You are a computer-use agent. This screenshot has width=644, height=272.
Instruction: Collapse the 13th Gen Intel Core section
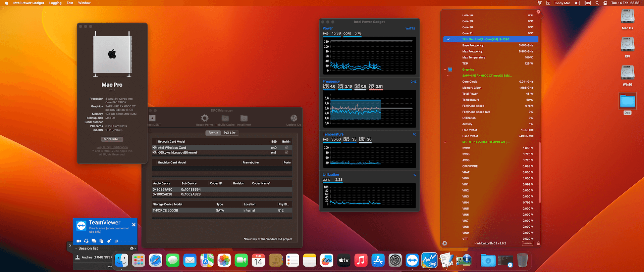(x=448, y=39)
